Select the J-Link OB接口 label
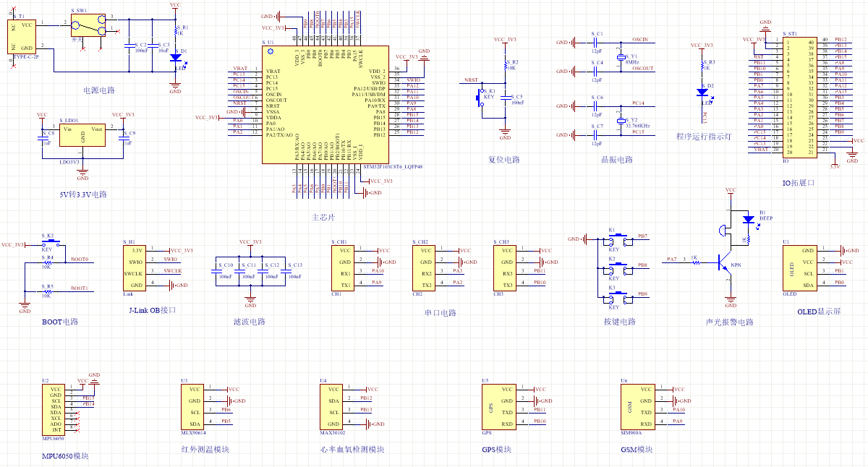This screenshot has height=467, width=868. (x=153, y=310)
